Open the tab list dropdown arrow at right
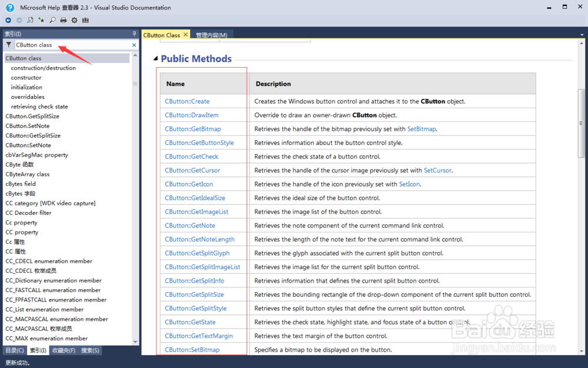Image resolution: width=588 pixels, height=368 pixels. [582, 35]
